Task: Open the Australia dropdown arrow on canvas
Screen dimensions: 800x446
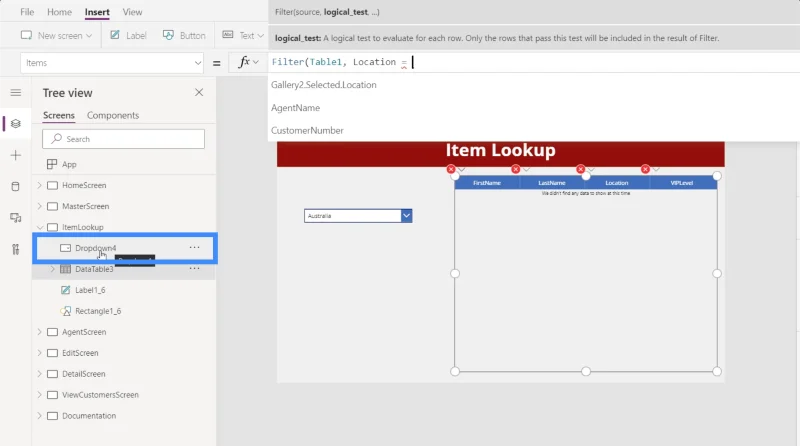Action: [x=407, y=216]
